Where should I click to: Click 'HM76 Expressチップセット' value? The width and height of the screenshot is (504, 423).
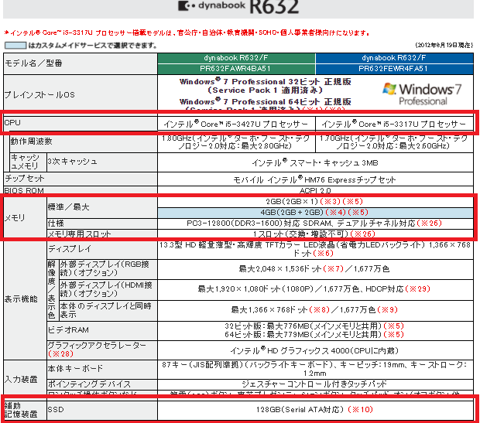pos(314,179)
